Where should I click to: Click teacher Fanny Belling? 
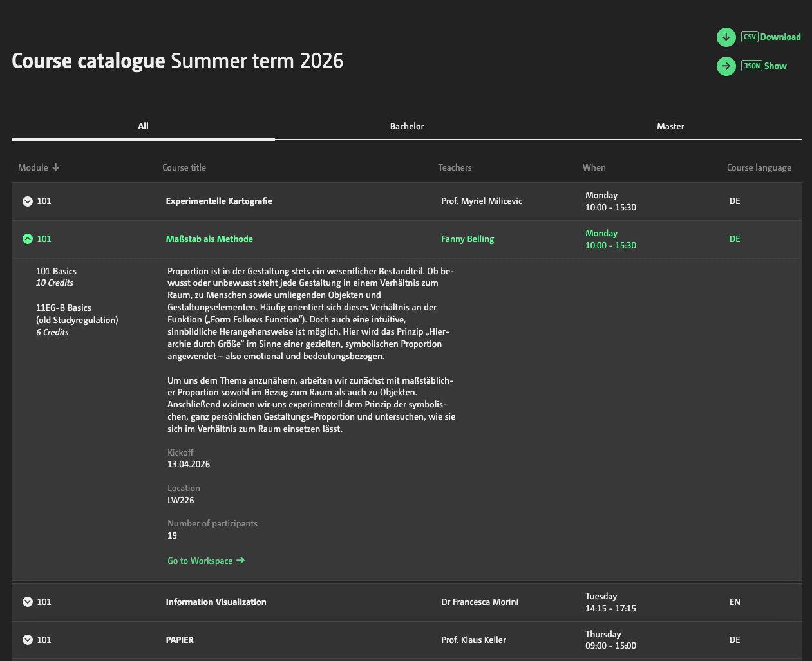[467, 239]
